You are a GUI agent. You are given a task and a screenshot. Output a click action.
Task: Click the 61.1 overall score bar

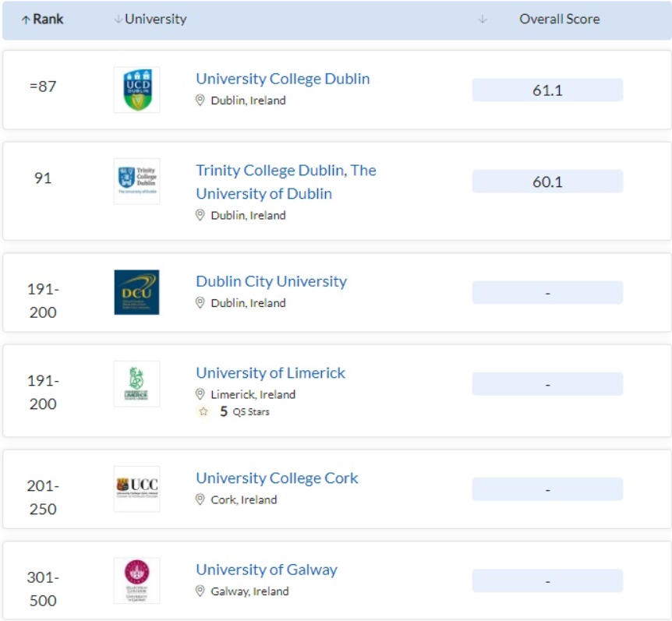[x=547, y=90]
